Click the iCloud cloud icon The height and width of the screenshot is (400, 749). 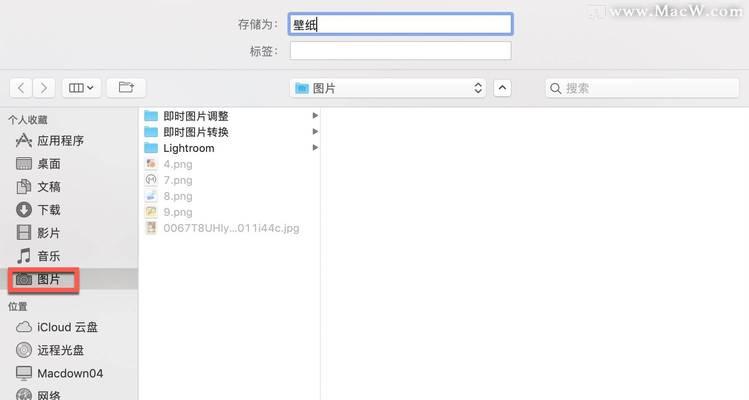pyautogui.click(x=24, y=327)
